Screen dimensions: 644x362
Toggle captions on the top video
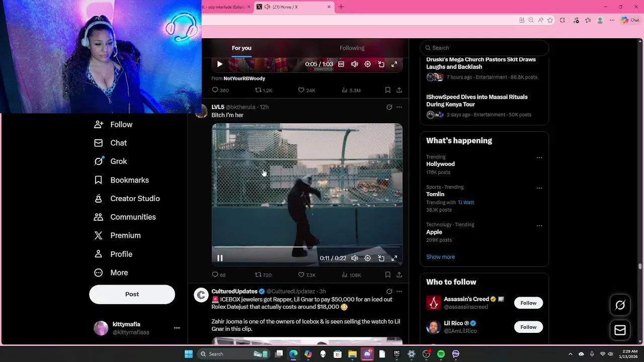pos(341,64)
